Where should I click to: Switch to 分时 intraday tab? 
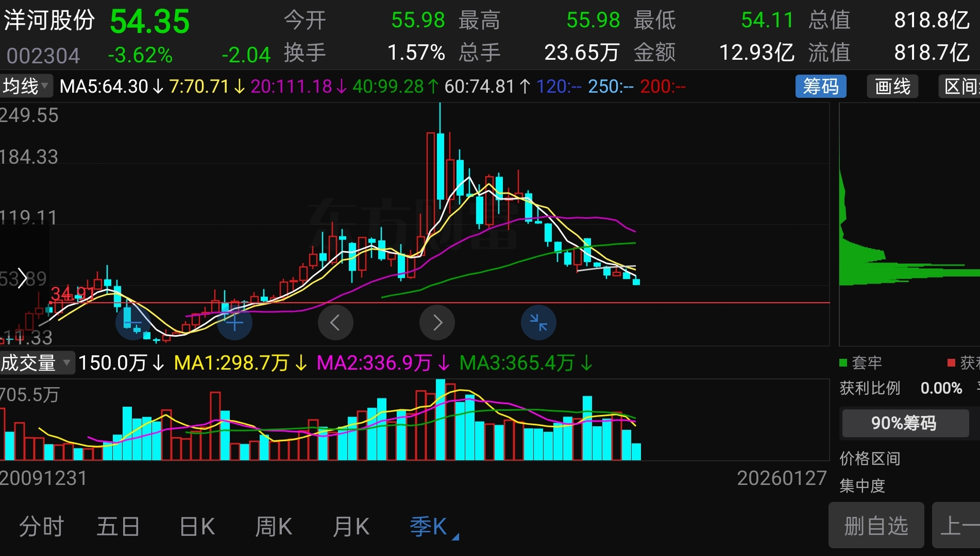point(41,527)
